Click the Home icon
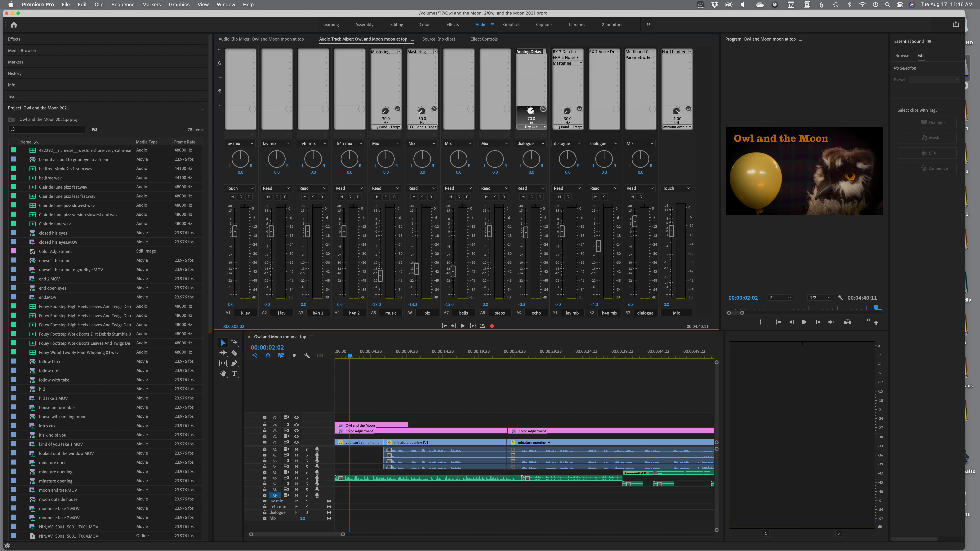980x551 pixels. (x=14, y=25)
